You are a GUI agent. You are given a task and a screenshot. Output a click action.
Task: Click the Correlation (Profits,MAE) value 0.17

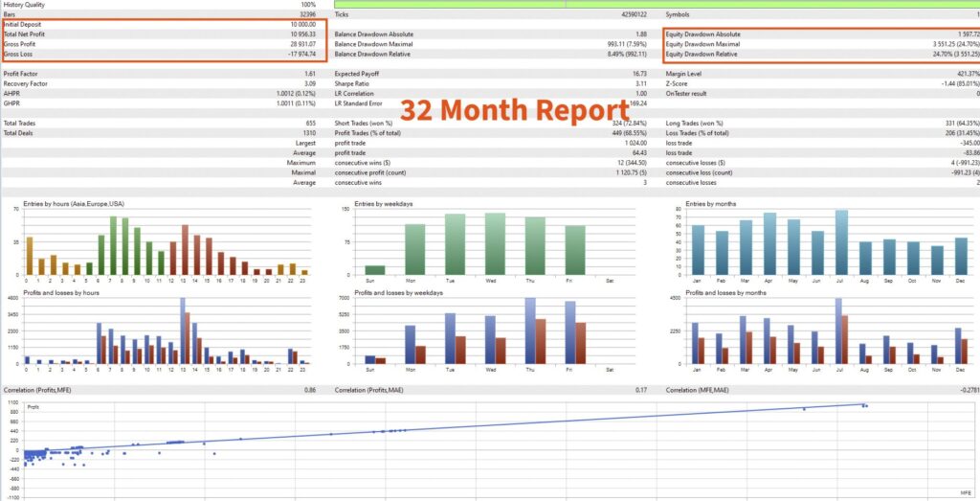point(641,390)
